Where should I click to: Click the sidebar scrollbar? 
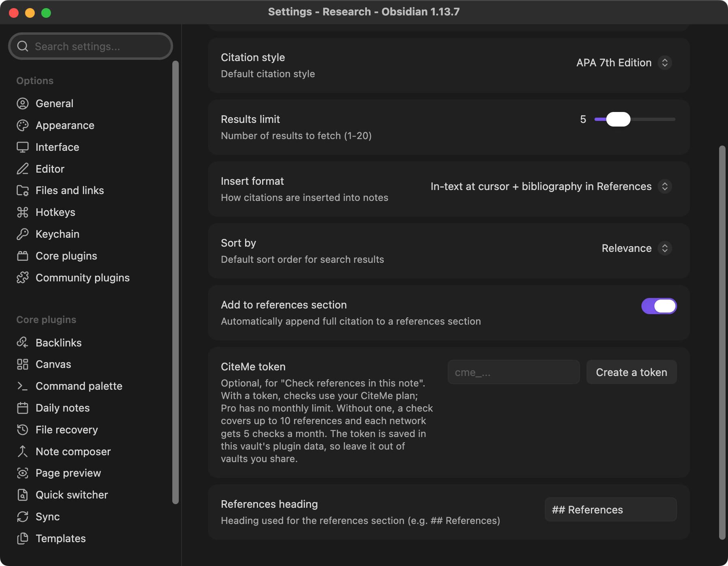[x=176, y=282]
